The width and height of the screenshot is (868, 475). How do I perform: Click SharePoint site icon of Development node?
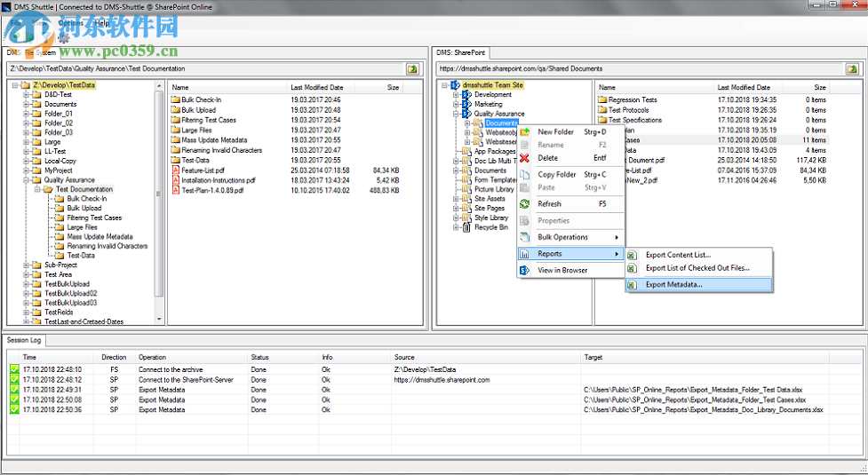click(x=466, y=95)
